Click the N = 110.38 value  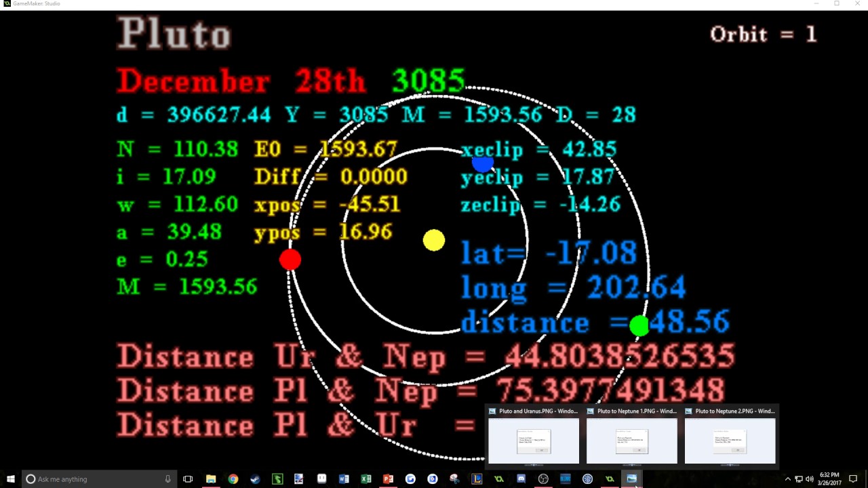pyautogui.click(x=178, y=149)
